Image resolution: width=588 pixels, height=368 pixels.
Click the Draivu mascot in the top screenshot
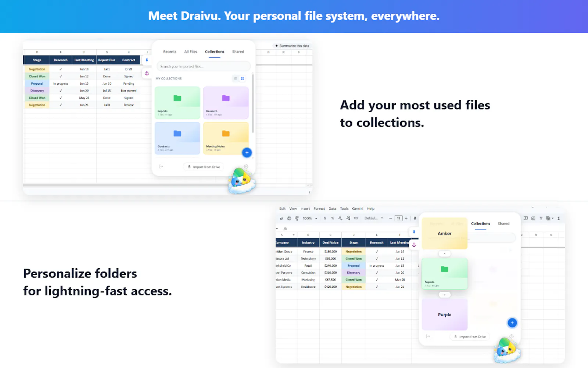[x=241, y=181]
